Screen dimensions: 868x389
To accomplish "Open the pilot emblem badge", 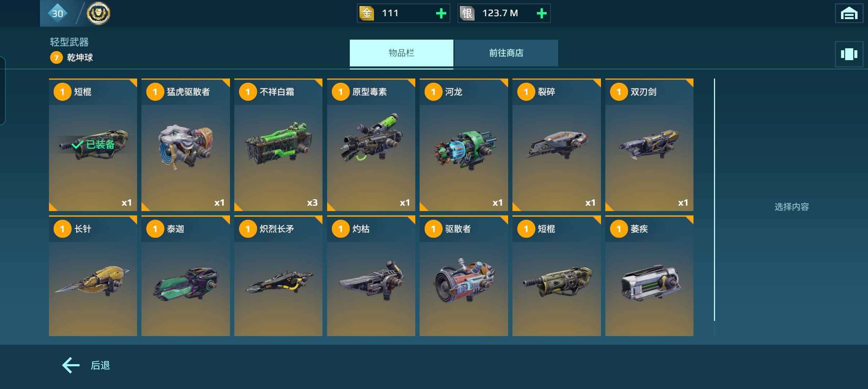I will [x=99, y=13].
